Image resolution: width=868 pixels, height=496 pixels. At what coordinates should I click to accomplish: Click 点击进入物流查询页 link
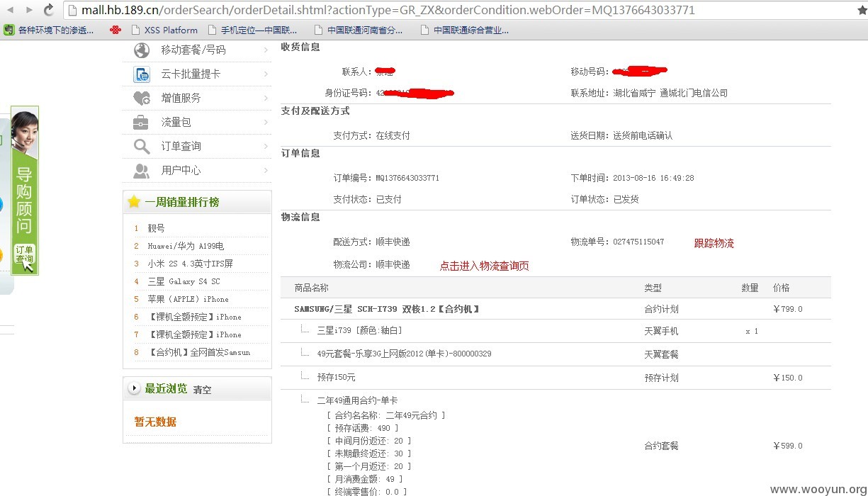[484, 266]
